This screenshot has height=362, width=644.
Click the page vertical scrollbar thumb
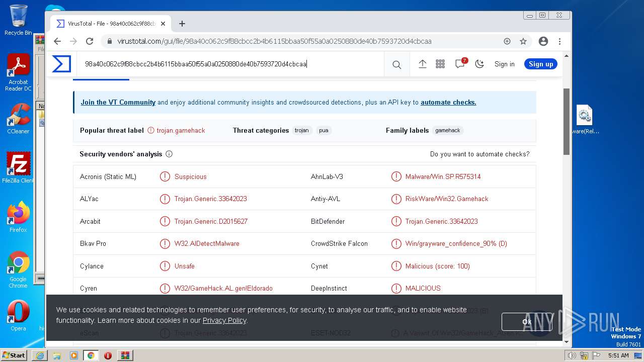[x=567, y=121]
